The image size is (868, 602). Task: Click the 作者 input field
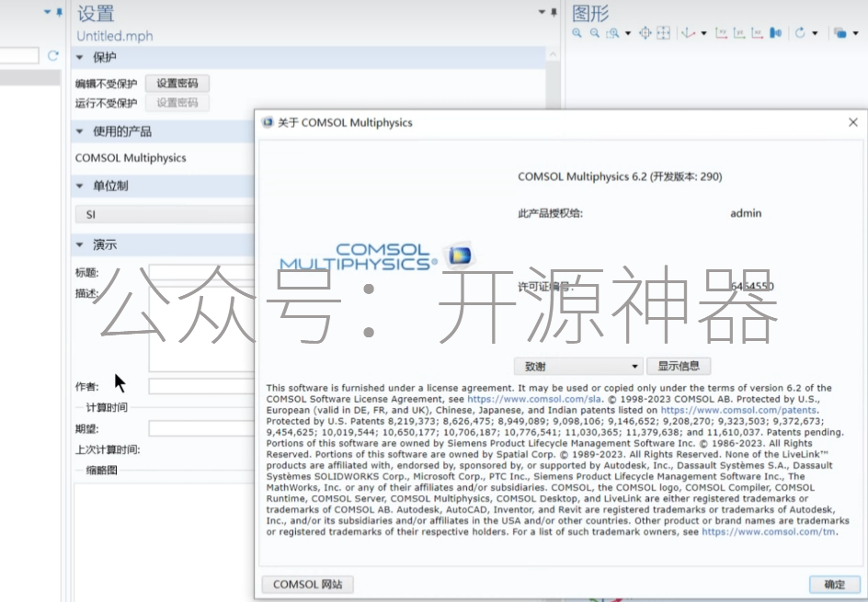tap(201, 386)
